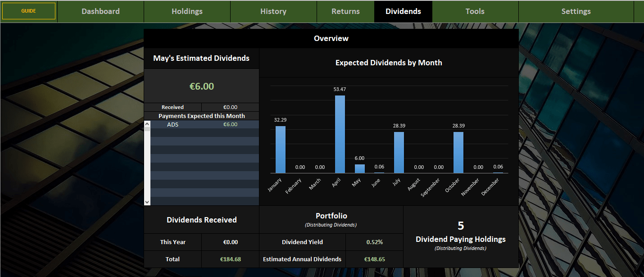The image size is (644, 277).
Task: Click the payments list scroll-down arrow
Action: point(147,202)
